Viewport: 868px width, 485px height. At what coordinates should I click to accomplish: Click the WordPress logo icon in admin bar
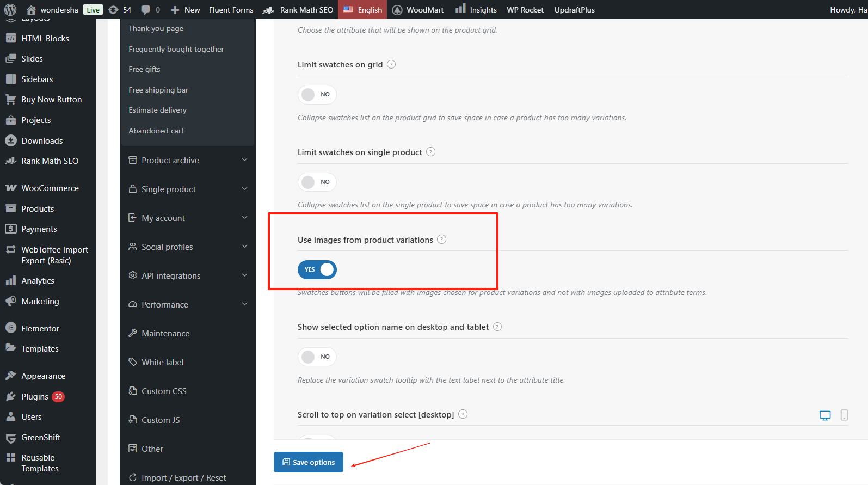coord(10,10)
